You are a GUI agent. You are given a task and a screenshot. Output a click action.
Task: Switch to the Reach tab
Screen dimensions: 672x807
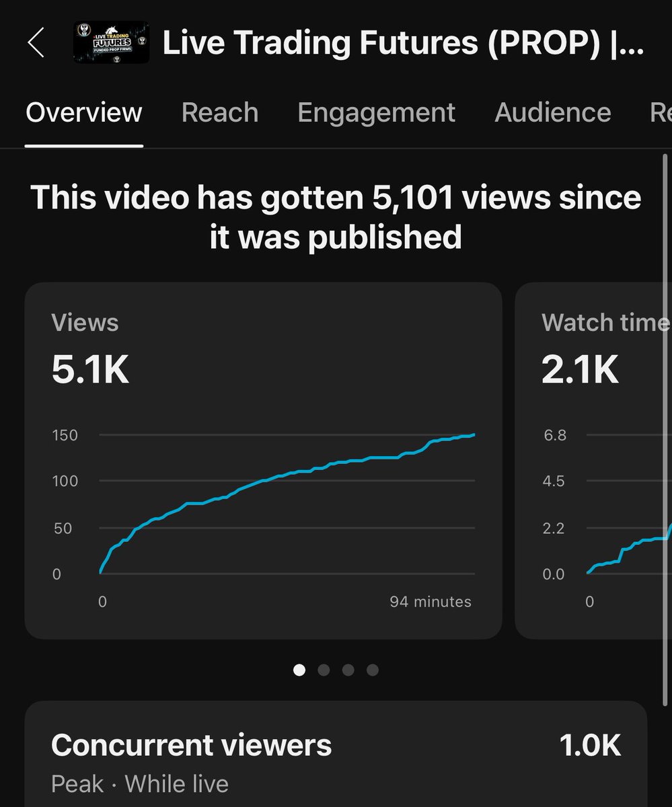tap(220, 112)
